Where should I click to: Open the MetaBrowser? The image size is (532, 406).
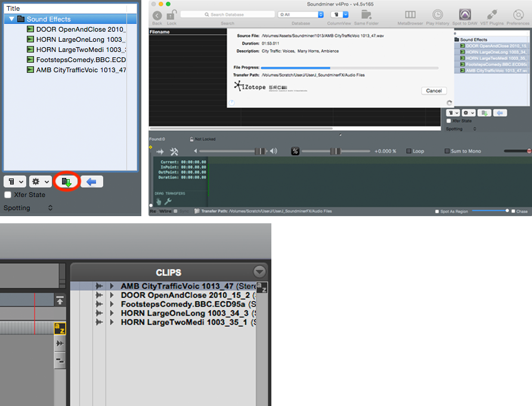[x=410, y=14]
